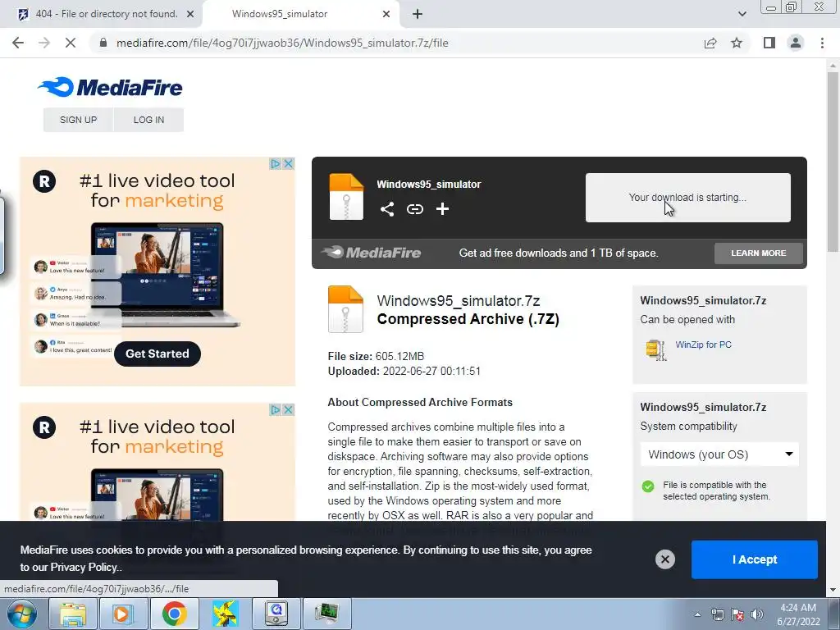Click the address bar URL
This screenshot has height=630, width=840.
(x=282, y=43)
